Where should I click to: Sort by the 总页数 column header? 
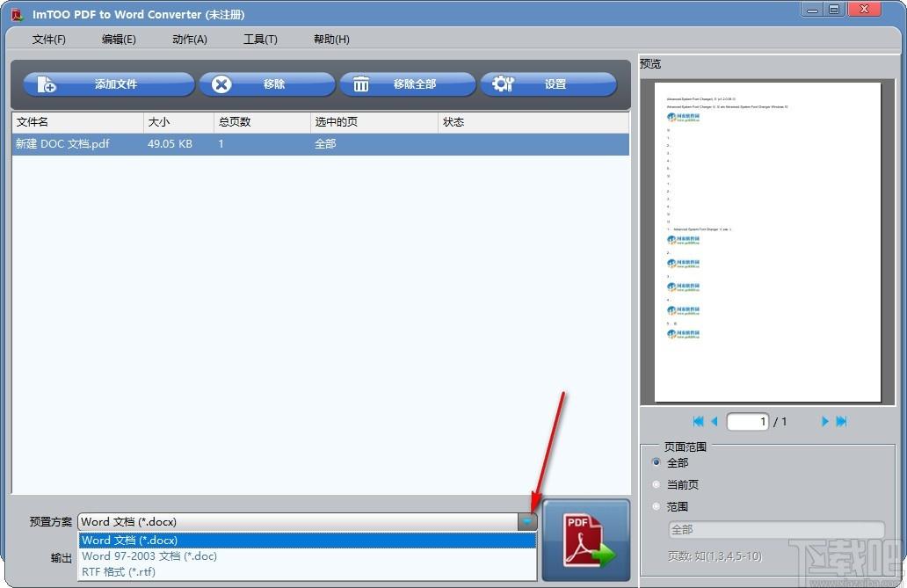point(262,122)
